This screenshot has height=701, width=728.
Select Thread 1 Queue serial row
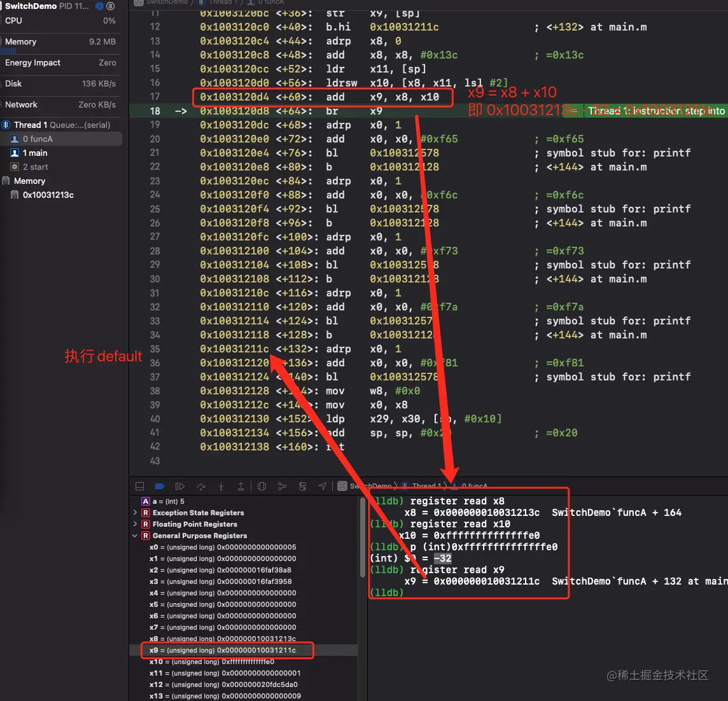60,125
